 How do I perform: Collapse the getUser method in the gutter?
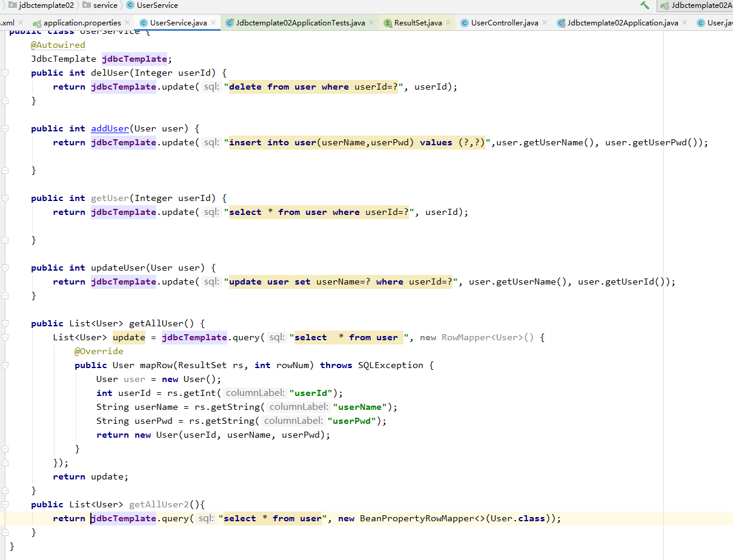pos(5,198)
